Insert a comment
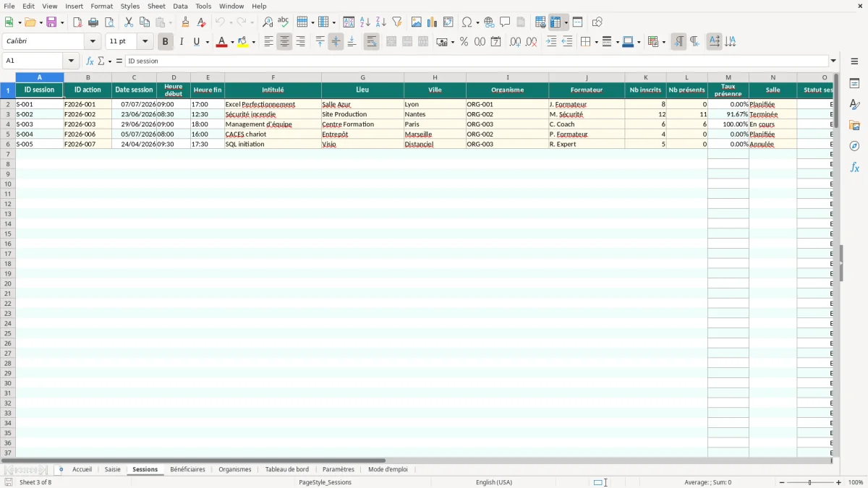Viewport: 868px width, 488px height. click(505, 22)
